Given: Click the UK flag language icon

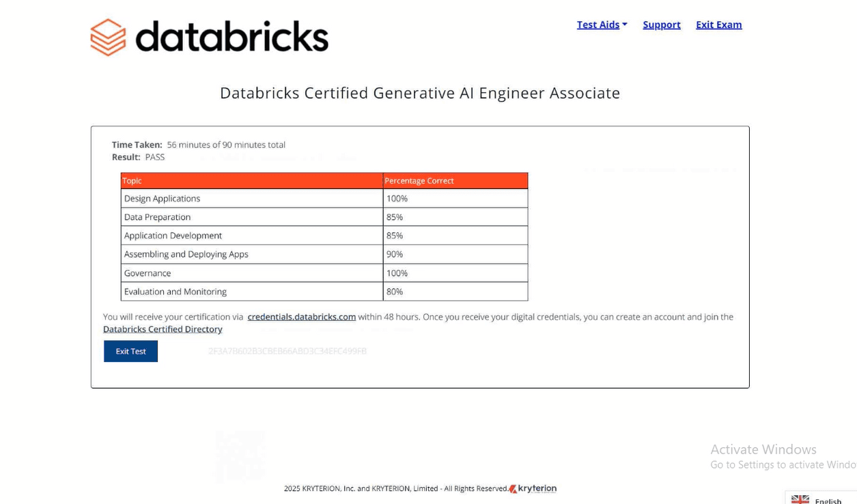Looking at the screenshot, I should click(800, 499).
